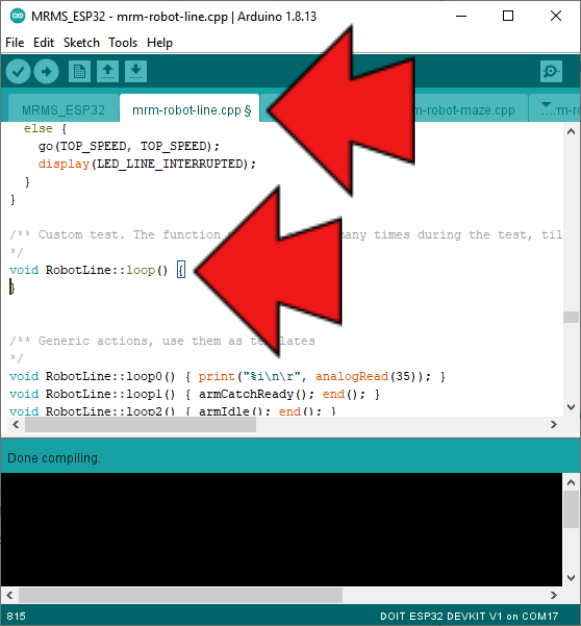
Task: Open the Tools menu
Action: pos(123,42)
